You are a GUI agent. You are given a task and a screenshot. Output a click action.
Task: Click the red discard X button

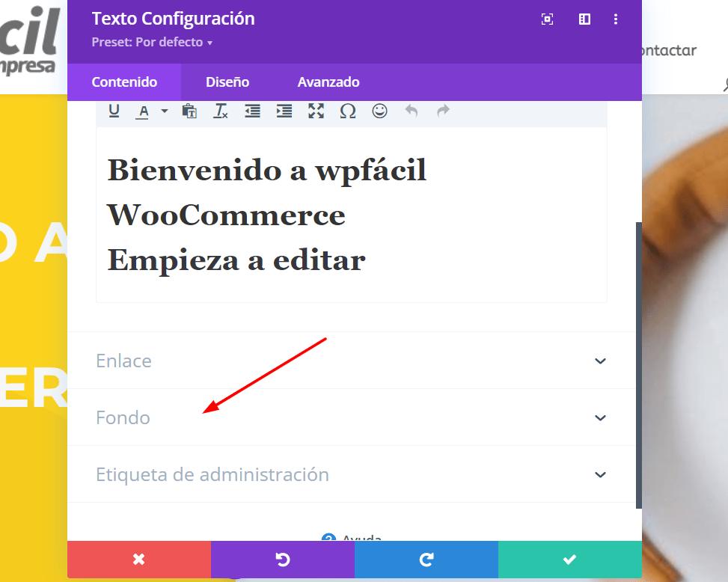[x=139, y=560]
